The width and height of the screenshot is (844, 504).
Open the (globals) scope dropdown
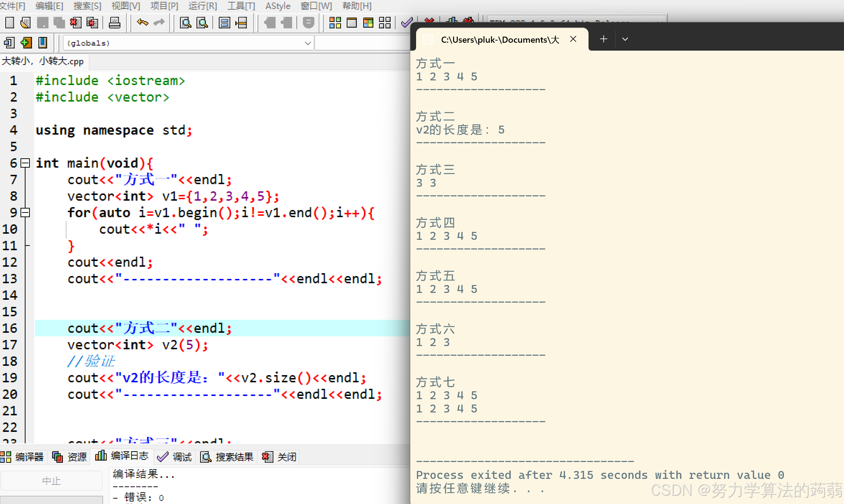pyautogui.click(x=308, y=43)
